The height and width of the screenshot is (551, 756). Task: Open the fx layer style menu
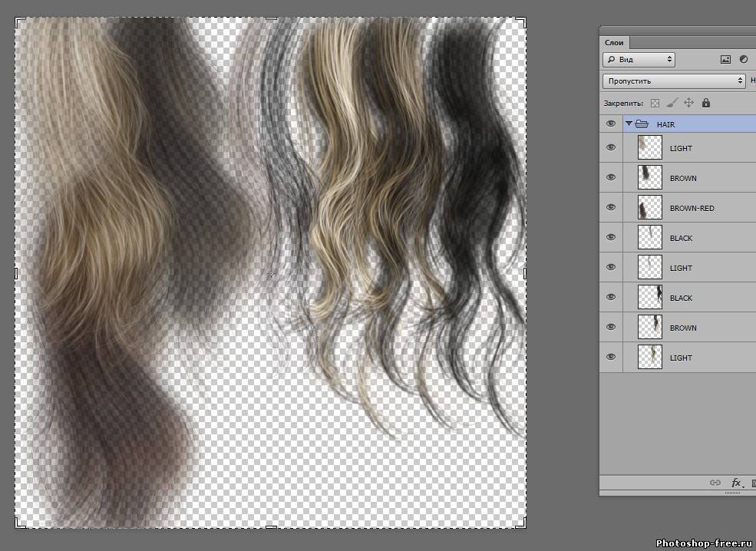737,483
